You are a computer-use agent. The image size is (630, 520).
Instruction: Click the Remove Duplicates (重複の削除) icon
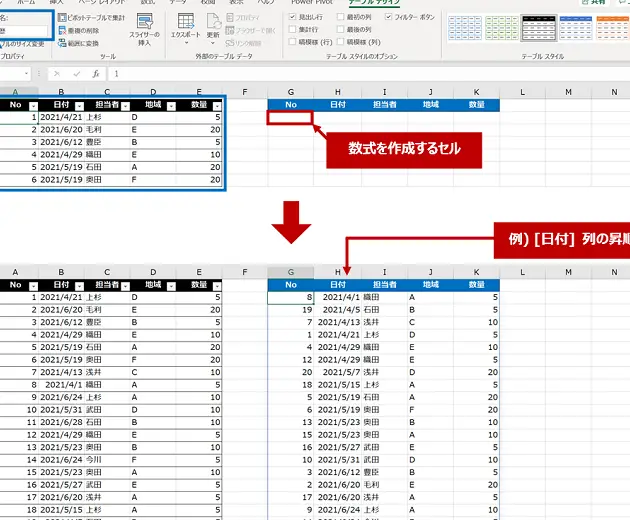pyautogui.click(x=62, y=31)
